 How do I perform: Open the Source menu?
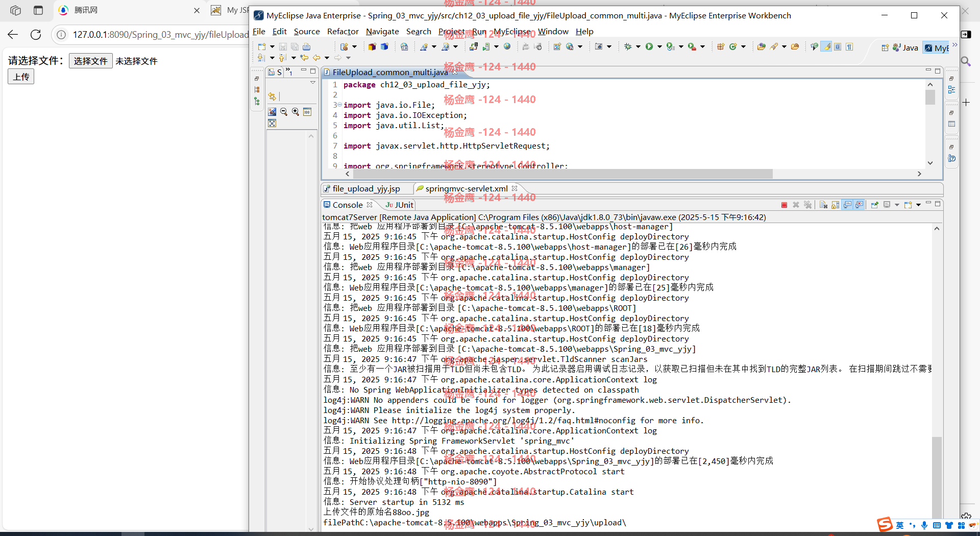(307, 31)
